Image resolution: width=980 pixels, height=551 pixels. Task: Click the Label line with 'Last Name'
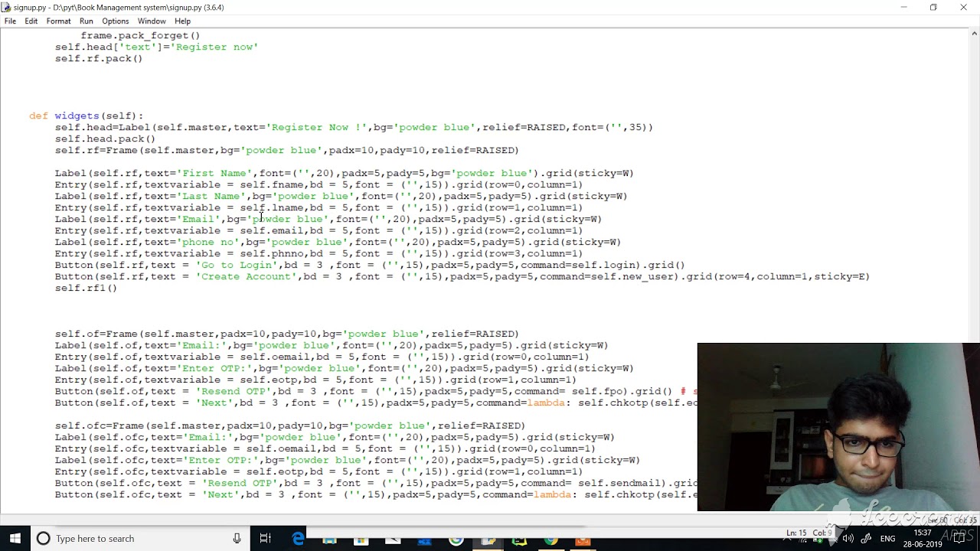341,196
